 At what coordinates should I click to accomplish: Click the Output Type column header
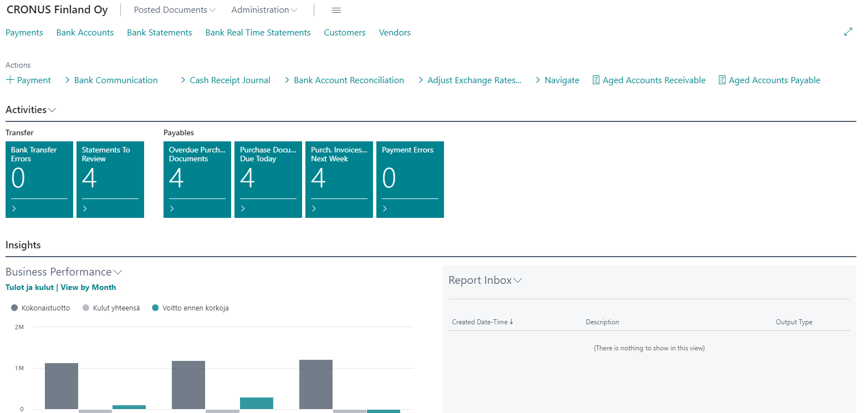click(x=794, y=322)
